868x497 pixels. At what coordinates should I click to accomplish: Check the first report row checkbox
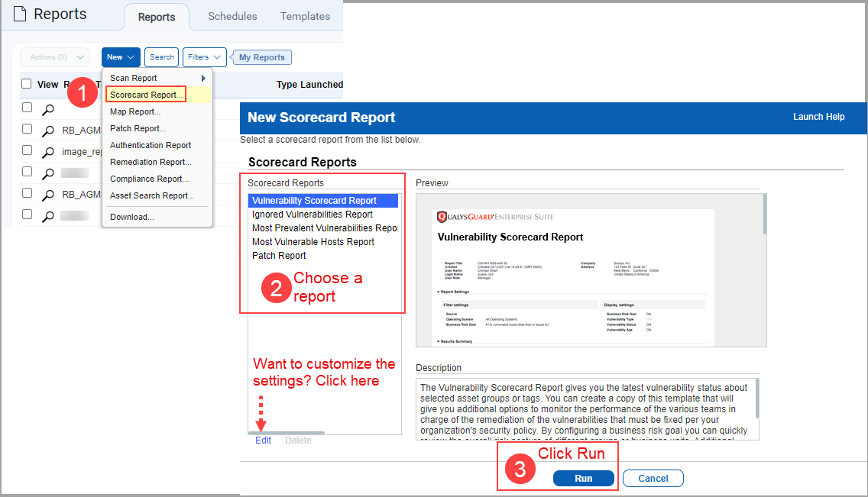click(x=27, y=107)
